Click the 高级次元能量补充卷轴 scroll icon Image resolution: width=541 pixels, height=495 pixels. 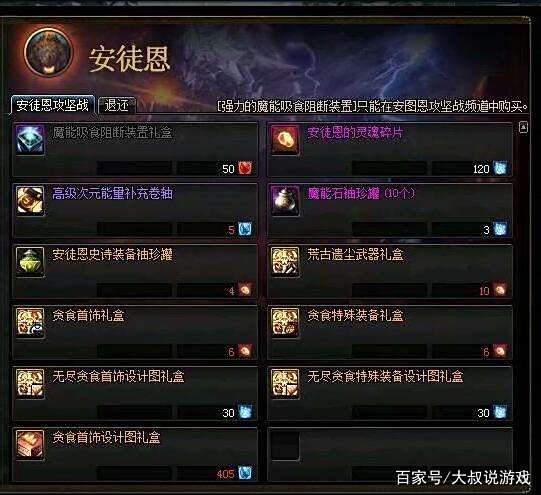coord(30,201)
